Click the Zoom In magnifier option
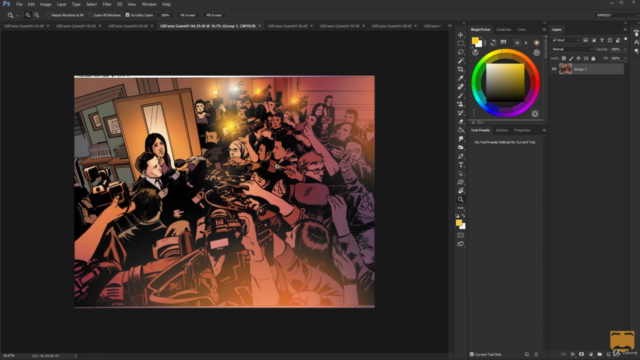 click(28, 15)
